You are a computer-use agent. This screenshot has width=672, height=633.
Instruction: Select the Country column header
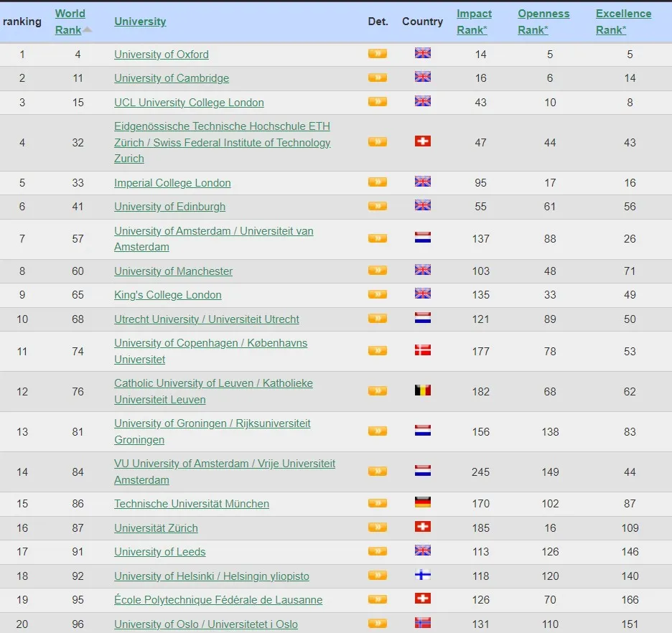[422, 22]
